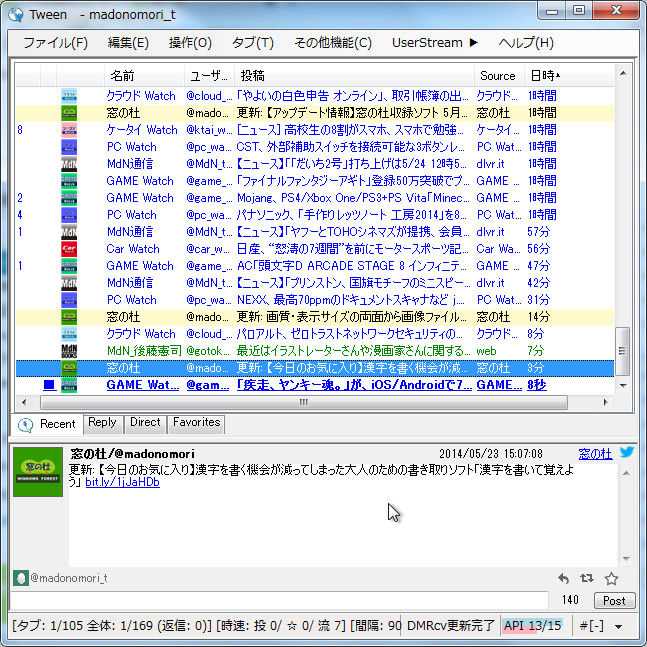Click the Tween app icon in title bar

(x=16, y=15)
